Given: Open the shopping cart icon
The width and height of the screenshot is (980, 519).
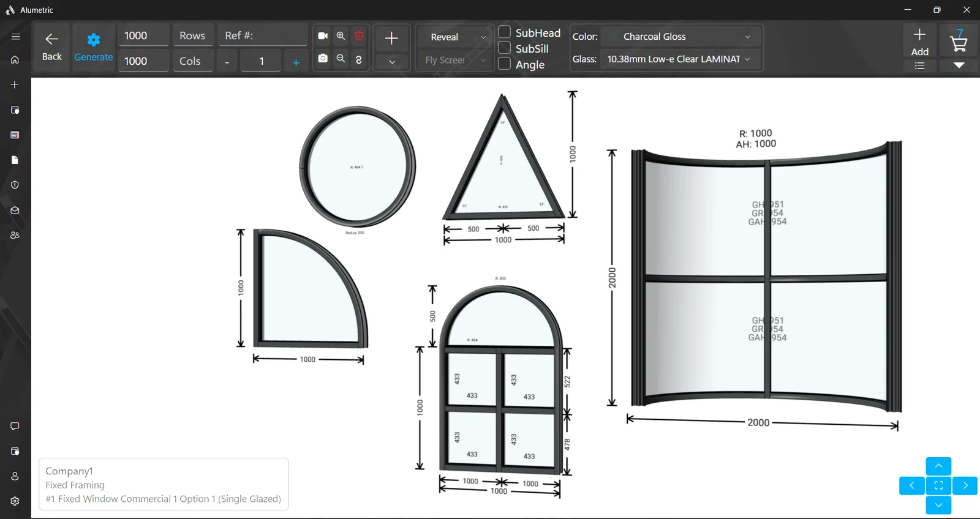Looking at the screenshot, I should tap(959, 40).
